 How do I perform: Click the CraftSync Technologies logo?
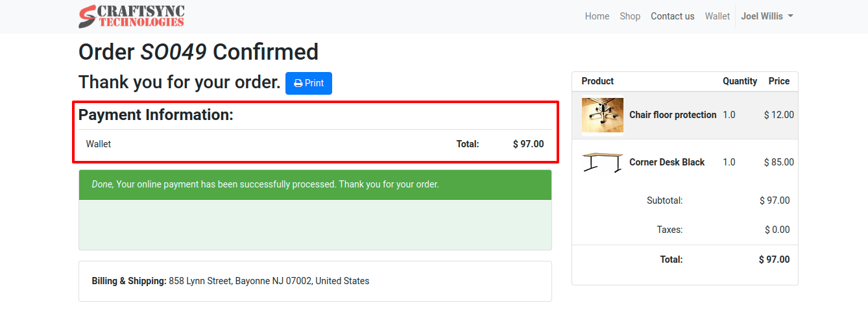(x=132, y=16)
